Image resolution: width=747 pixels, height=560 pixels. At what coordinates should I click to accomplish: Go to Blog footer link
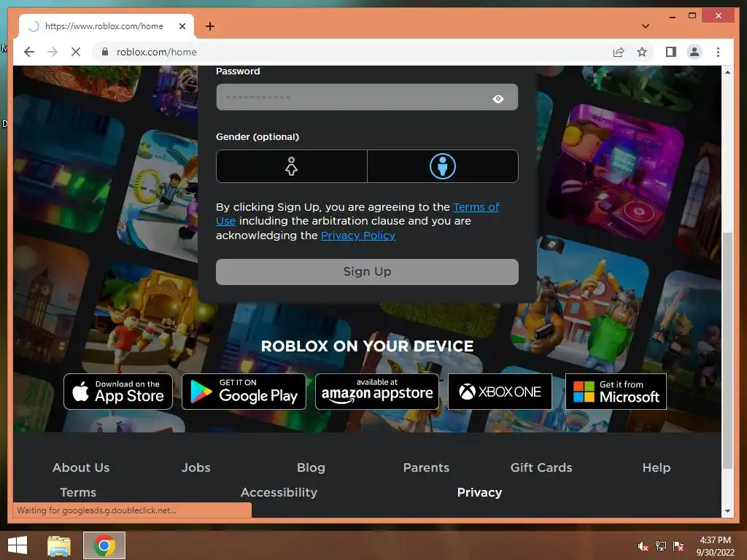coord(311,467)
